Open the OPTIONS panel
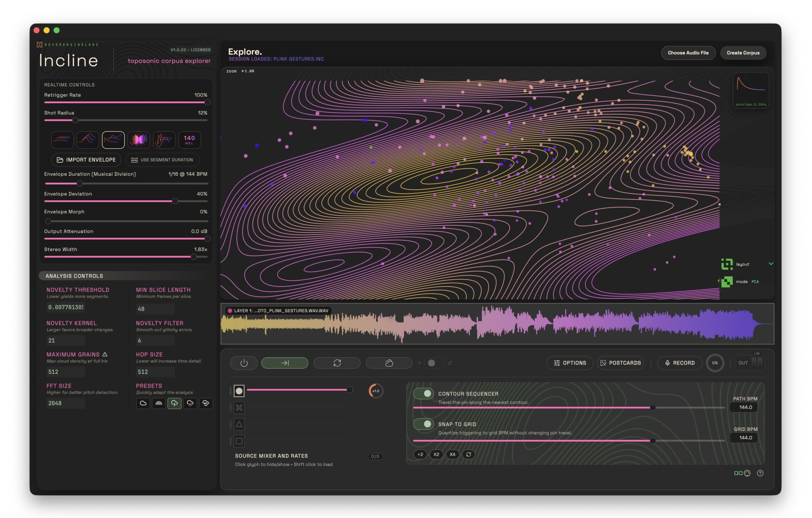The height and width of the screenshot is (518, 812). pos(570,363)
